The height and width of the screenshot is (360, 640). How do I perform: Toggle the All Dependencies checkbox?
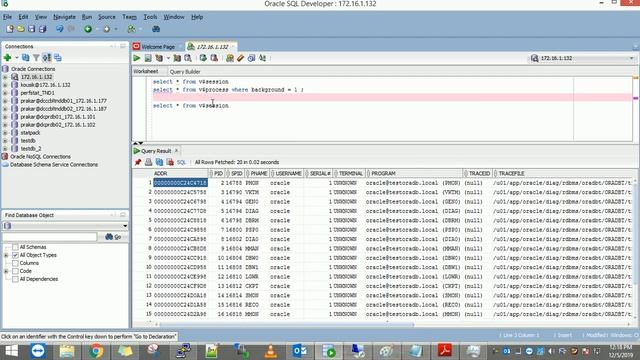[16, 279]
